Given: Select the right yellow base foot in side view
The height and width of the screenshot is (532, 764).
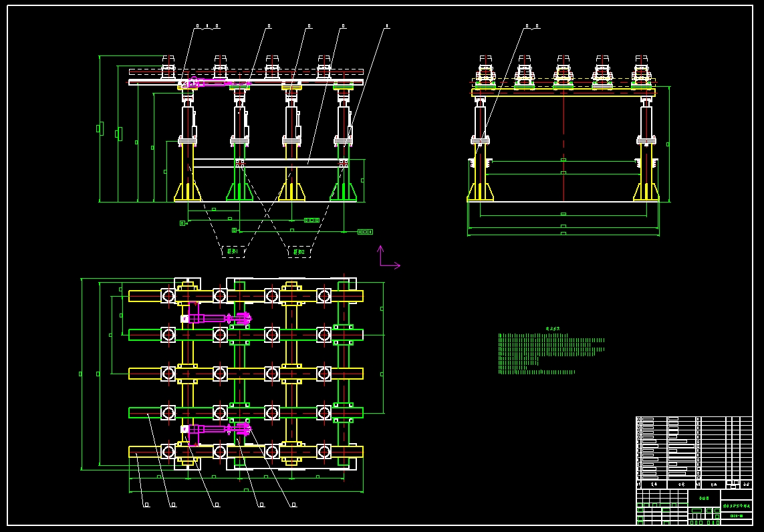Looking at the screenshot, I should 646,191.
